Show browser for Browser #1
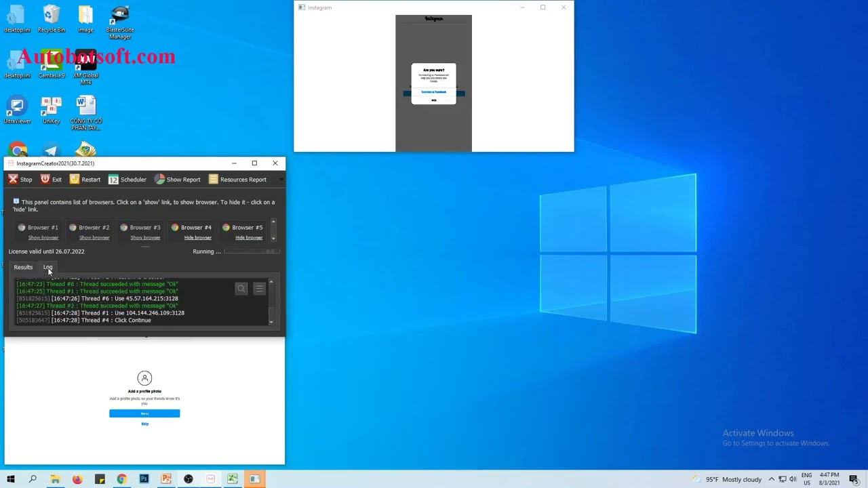868x488 pixels. tap(43, 238)
